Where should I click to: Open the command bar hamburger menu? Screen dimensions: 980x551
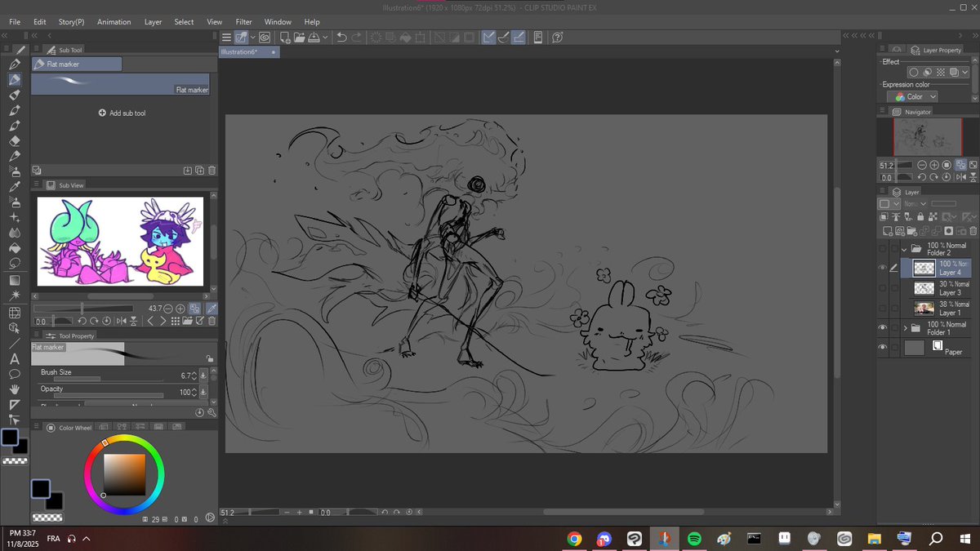pyautogui.click(x=226, y=37)
